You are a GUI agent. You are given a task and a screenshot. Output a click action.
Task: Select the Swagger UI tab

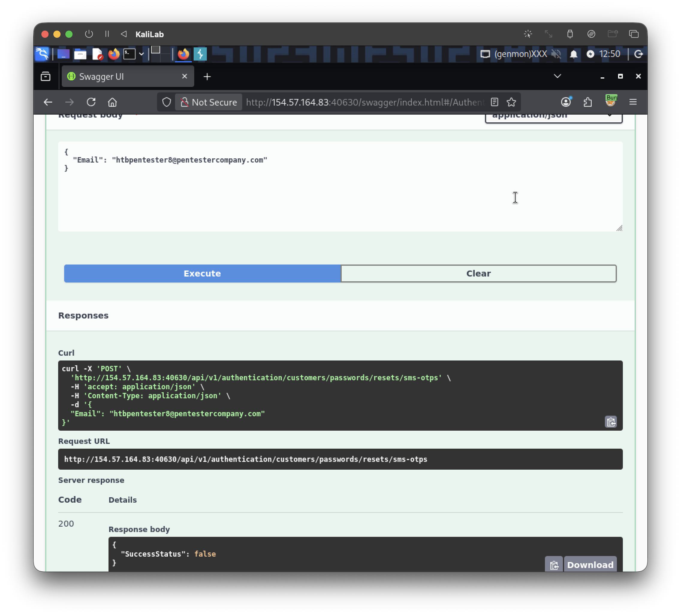click(x=128, y=76)
